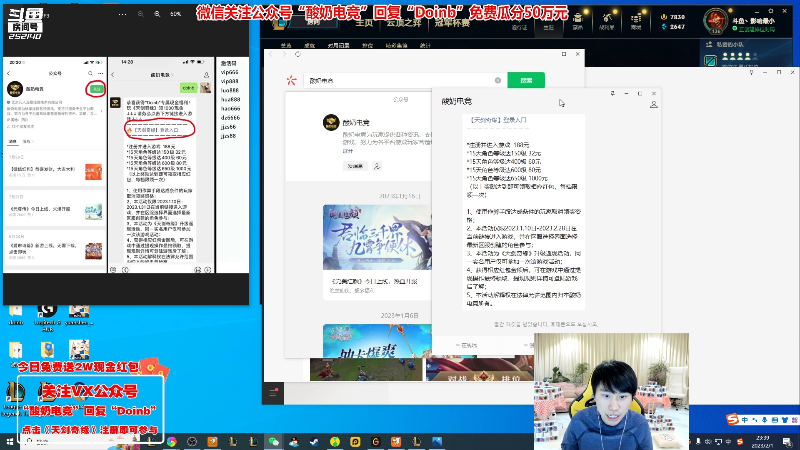Image resolution: width=800 pixels, height=450 pixels.
Task: Open the Windows Start menu
Action: (x=9, y=441)
